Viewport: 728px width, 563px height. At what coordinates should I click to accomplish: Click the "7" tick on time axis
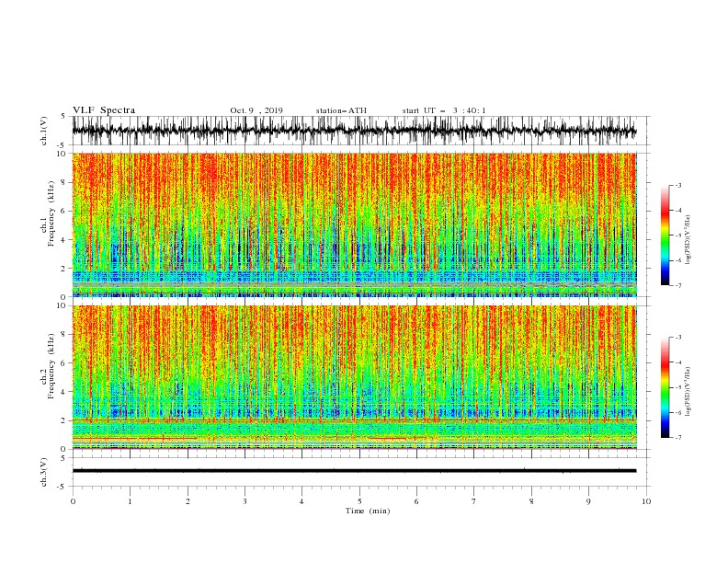[474, 501]
